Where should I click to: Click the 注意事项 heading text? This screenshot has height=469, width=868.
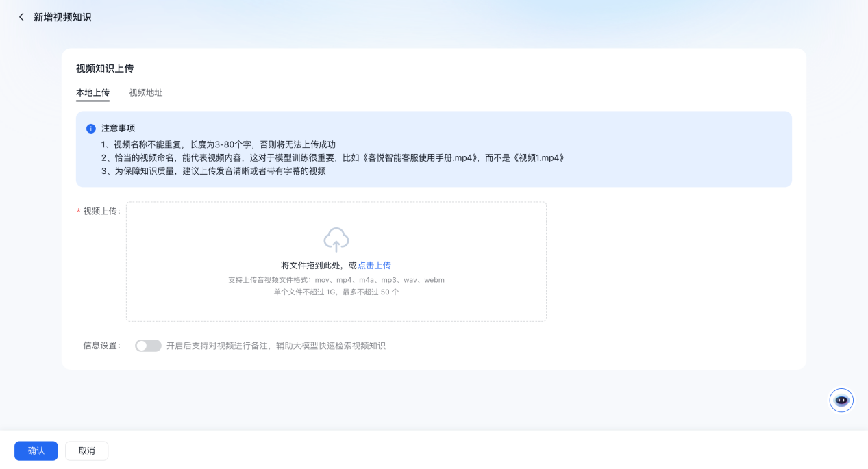click(x=118, y=128)
